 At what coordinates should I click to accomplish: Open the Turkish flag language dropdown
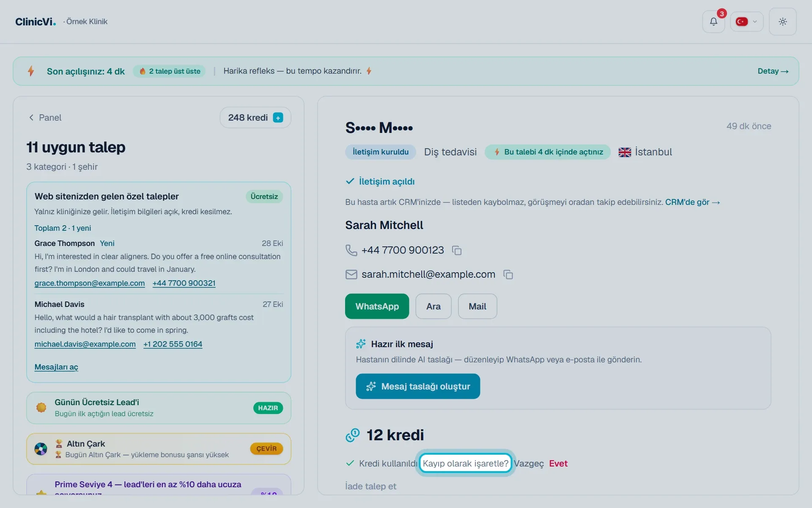[747, 22]
